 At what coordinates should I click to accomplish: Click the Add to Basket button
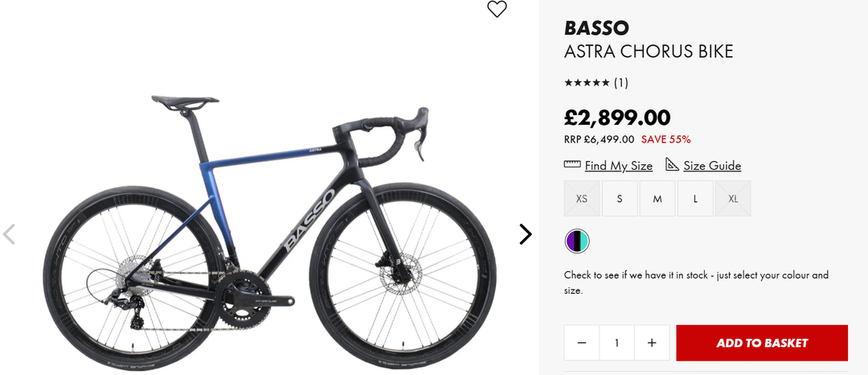[x=762, y=343]
